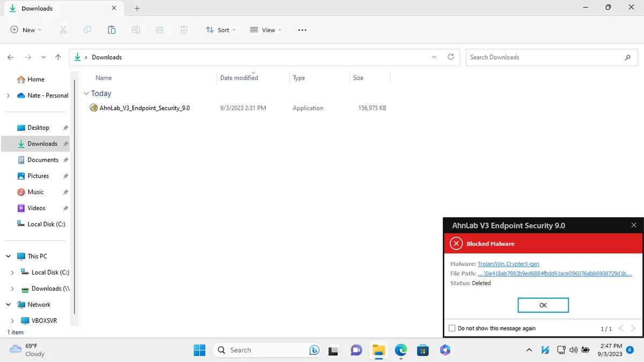Open Home in navigation pane

tap(36, 79)
